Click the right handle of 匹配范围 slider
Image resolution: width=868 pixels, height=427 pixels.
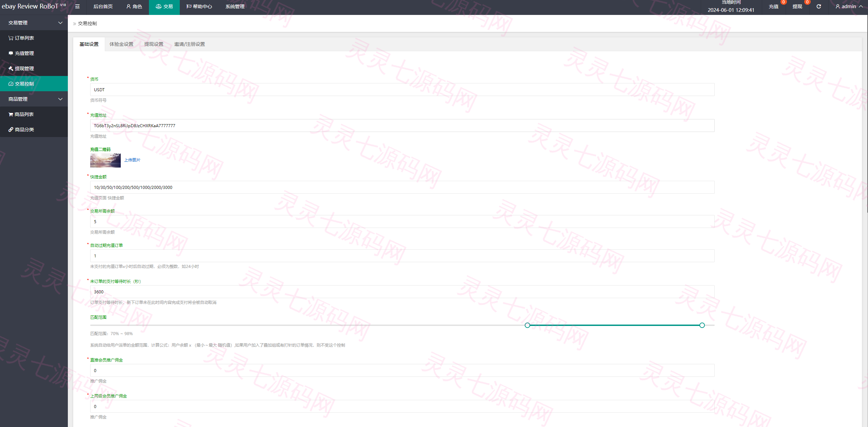[702, 325]
